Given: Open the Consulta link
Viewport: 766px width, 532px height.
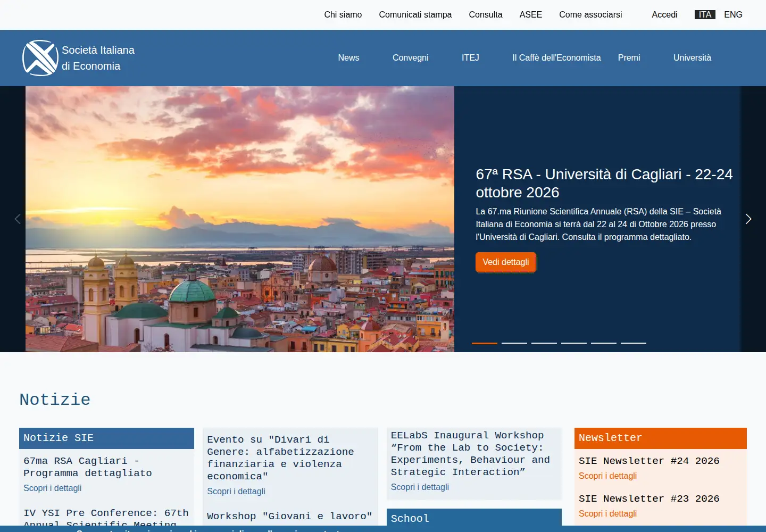Looking at the screenshot, I should coord(486,15).
